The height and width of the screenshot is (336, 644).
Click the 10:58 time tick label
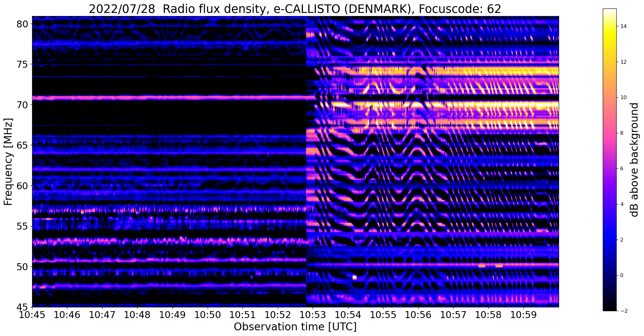coord(488,315)
